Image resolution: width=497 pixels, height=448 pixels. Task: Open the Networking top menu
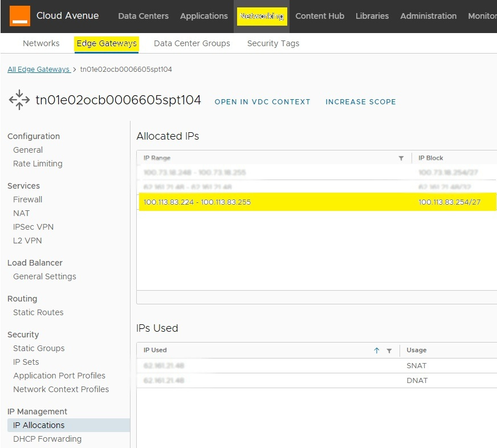pos(262,16)
